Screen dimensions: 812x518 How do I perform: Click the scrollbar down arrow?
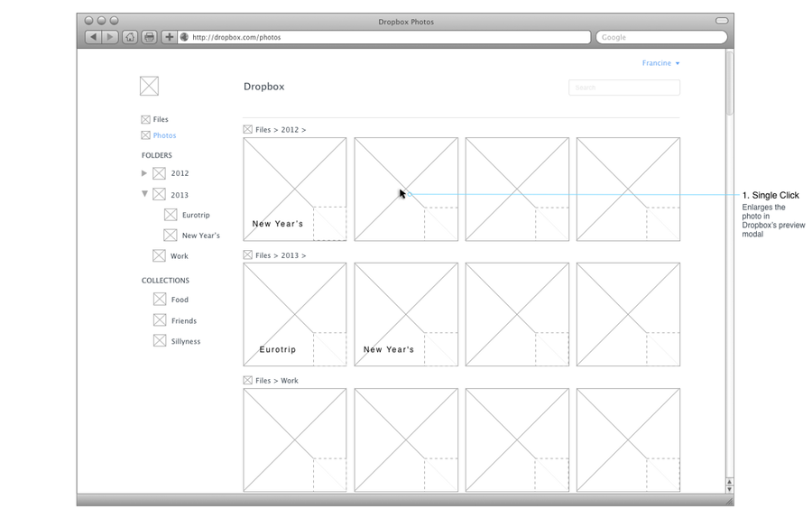(730, 489)
